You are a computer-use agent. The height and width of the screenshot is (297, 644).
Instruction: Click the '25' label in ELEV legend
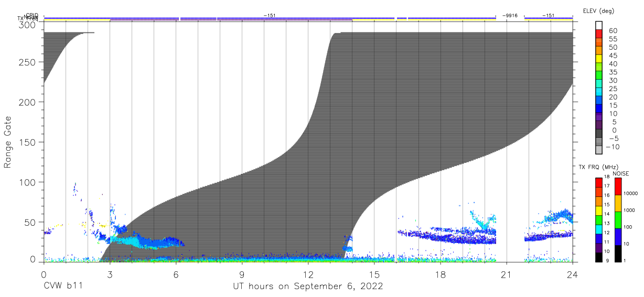[x=613, y=89]
